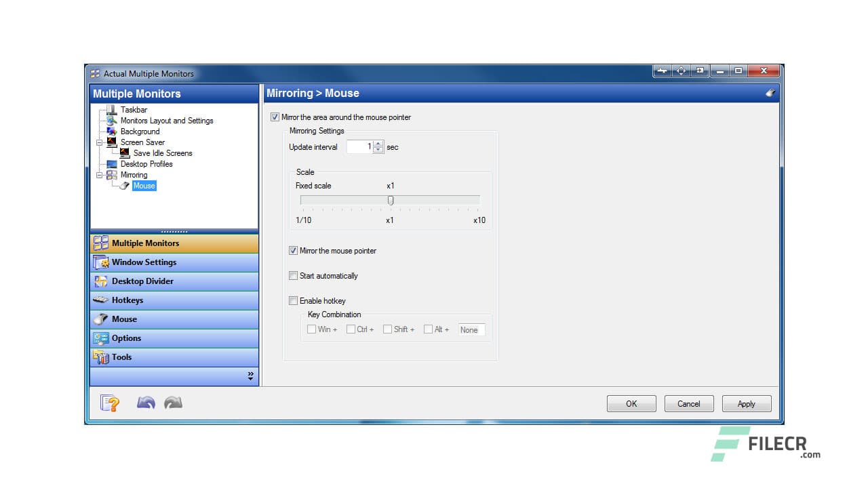Tick the Enable hotkey checkbox
Image resolution: width=868 pixels, height=488 pixels.
tap(293, 301)
